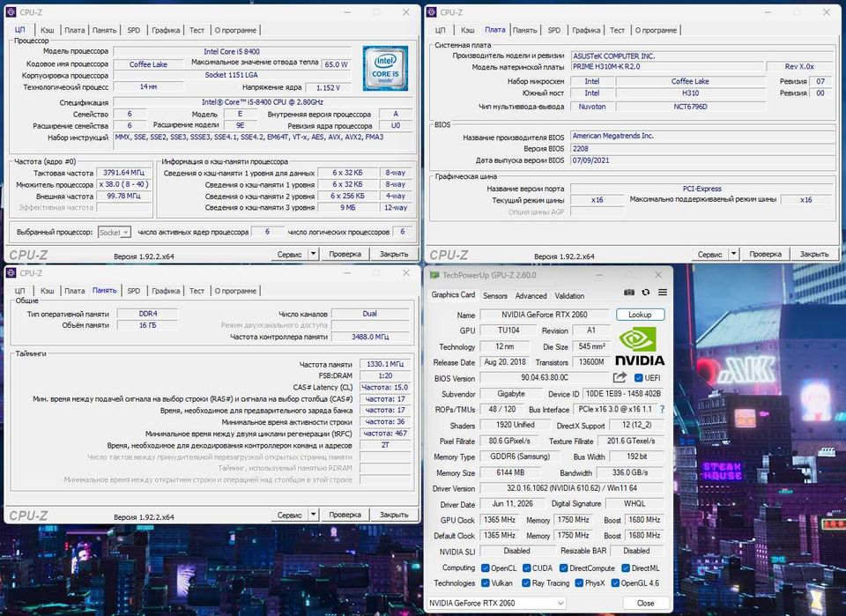
Task: Toggle the Ray Tracing checkbox
Action: pyautogui.click(x=526, y=583)
